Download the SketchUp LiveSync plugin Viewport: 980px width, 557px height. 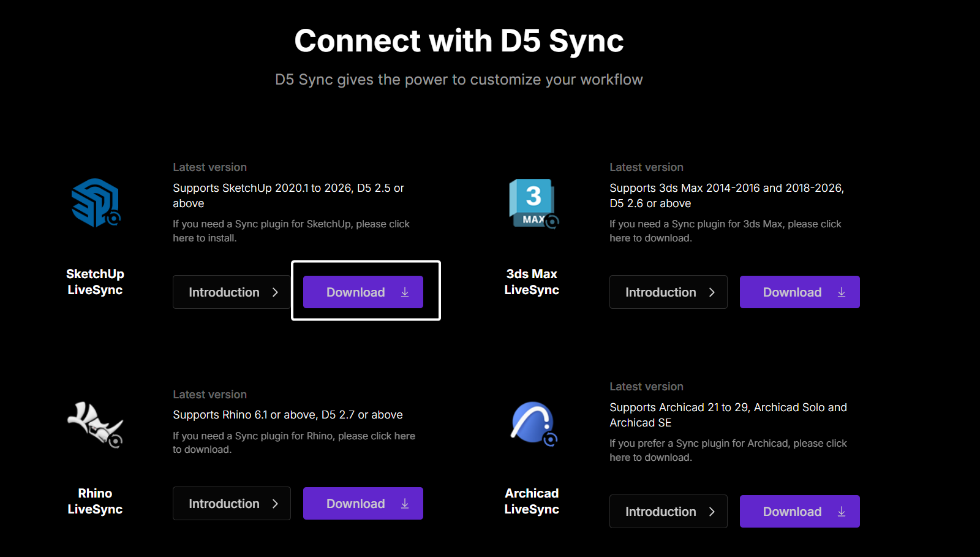click(363, 292)
